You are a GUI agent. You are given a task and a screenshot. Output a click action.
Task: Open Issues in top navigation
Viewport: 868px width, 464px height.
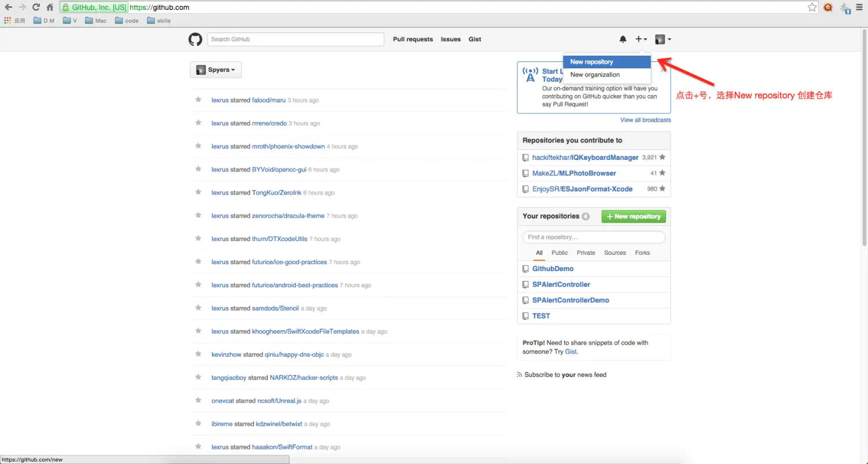pyautogui.click(x=451, y=39)
